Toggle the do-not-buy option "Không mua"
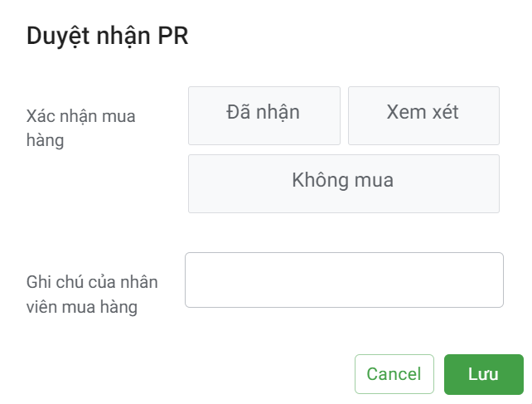This screenshot has height=404, width=532. [343, 183]
